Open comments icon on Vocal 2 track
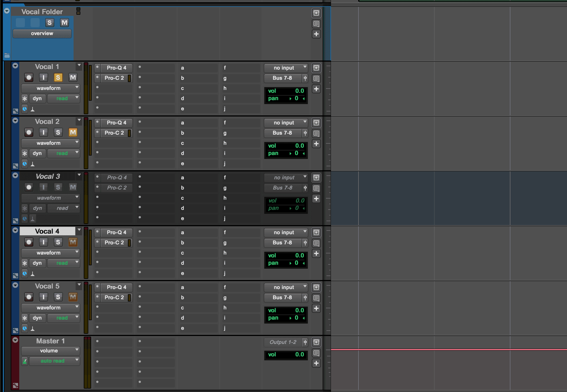The width and height of the screenshot is (567, 392). [x=316, y=133]
